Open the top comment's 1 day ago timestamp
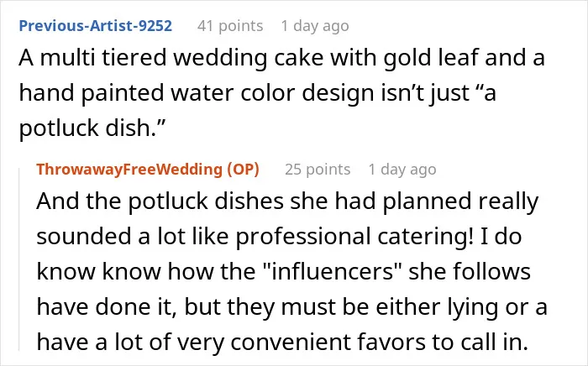The image size is (588, 366). click(315, 26)
